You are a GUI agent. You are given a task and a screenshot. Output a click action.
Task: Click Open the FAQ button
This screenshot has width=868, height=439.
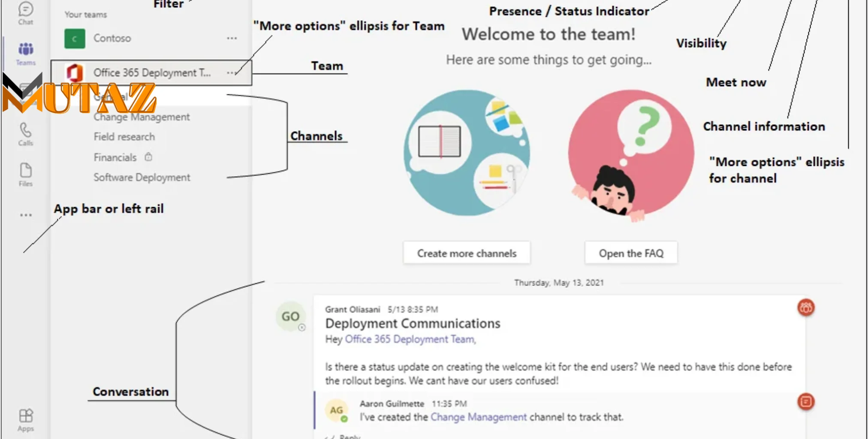pyautogui.click(x=631, y=253)
